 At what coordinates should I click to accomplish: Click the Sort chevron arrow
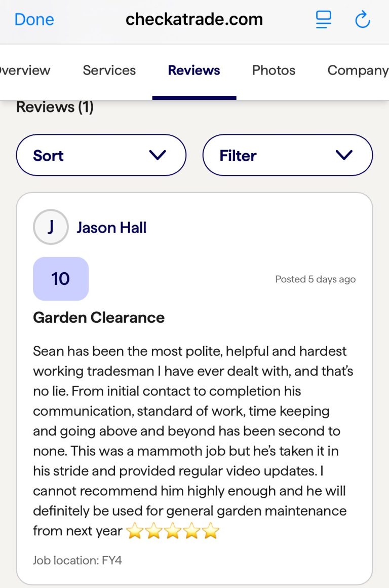[158, 155]
